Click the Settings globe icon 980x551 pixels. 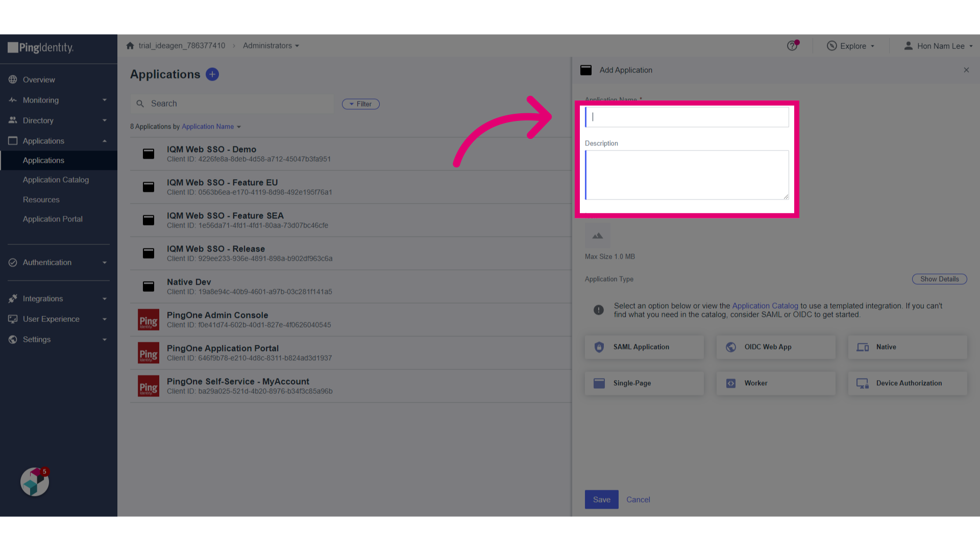click(13, 339)
